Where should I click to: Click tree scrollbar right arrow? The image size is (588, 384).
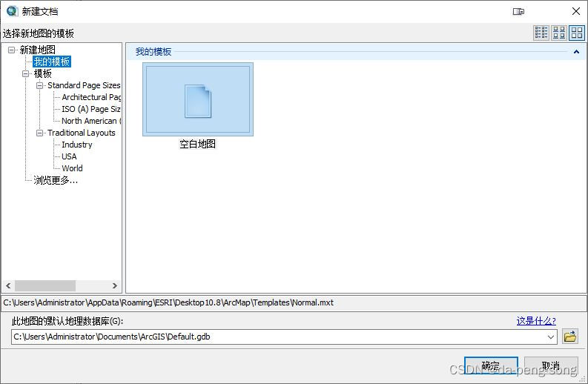click(115, 285)
